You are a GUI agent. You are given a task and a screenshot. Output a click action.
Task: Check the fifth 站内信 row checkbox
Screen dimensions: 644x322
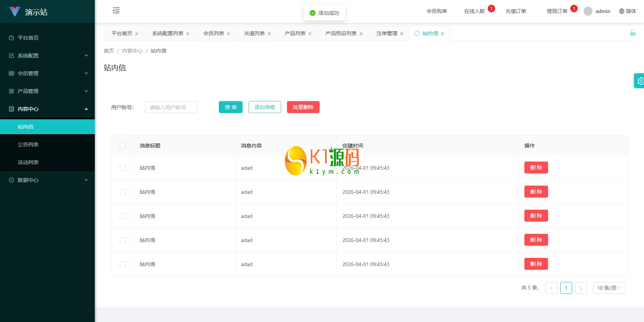click(123, 264)
